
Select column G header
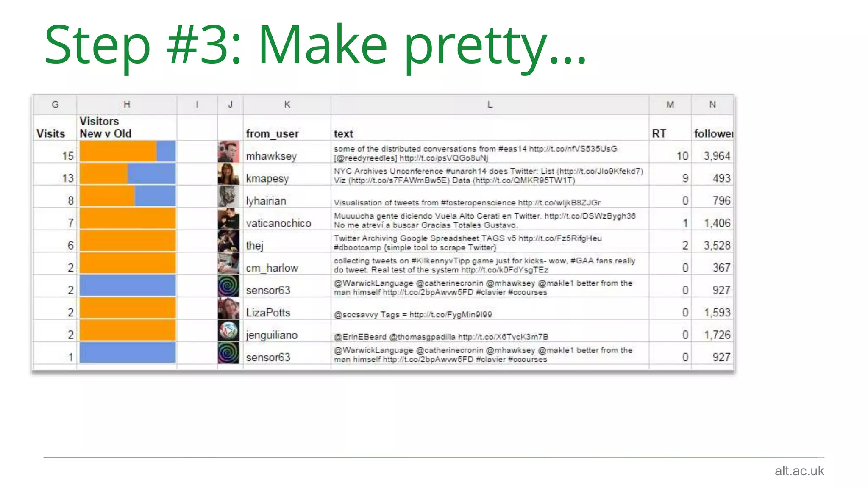pos(55,105)
